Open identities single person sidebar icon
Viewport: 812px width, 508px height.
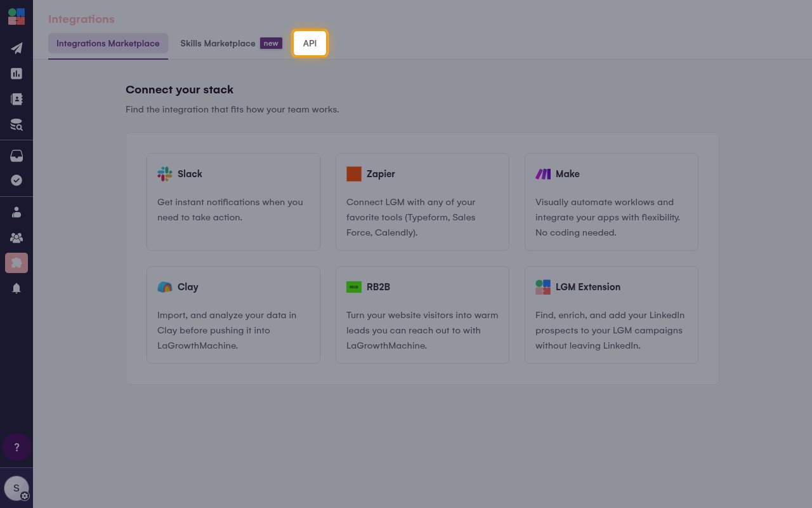point(16,212)
